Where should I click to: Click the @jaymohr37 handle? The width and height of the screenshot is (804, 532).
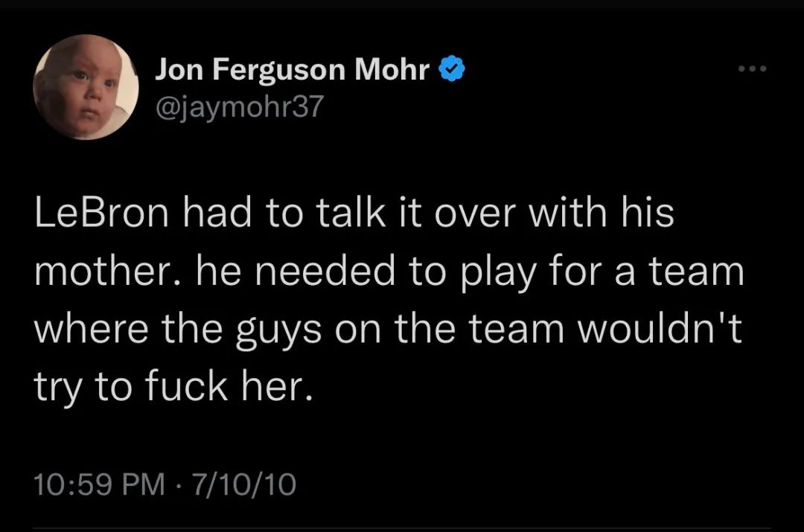(240, 107)
